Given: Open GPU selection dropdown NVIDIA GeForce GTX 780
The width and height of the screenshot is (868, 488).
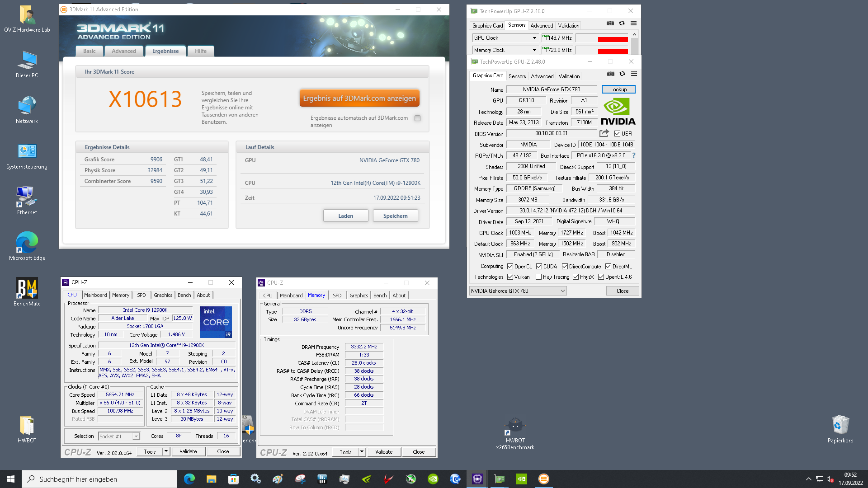Looking at the screenshot, I should pyautogui.click(x=518, y=291).
